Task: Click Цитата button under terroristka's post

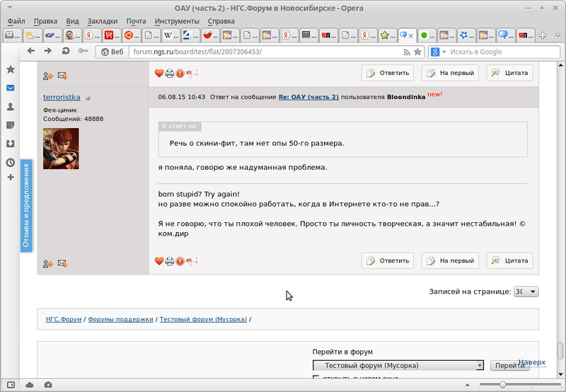Action: point(509,260)
